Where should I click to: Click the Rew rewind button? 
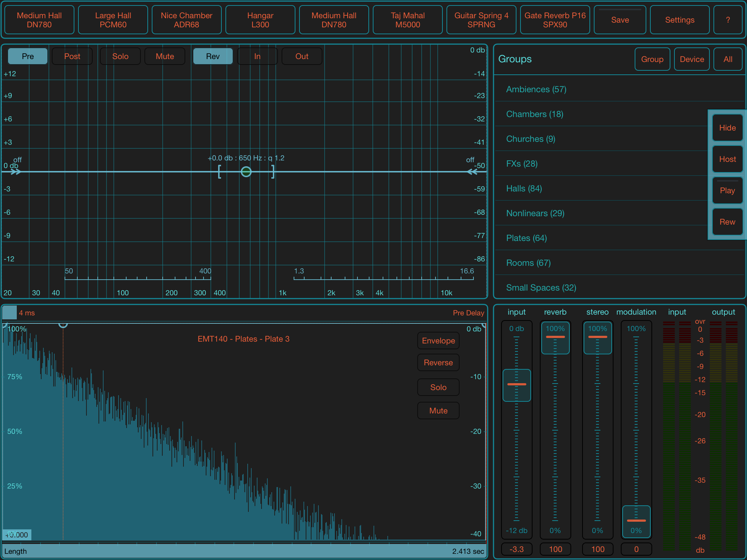(x=728, y=222)
